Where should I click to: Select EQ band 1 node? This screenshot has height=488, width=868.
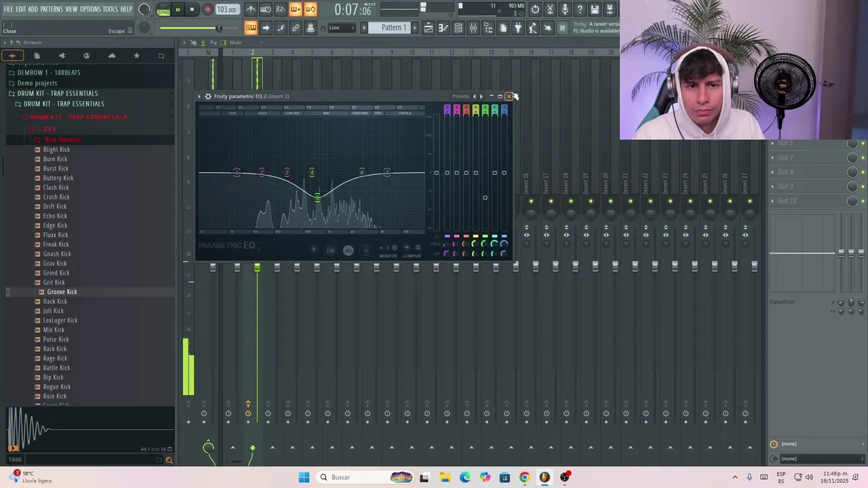237,173
